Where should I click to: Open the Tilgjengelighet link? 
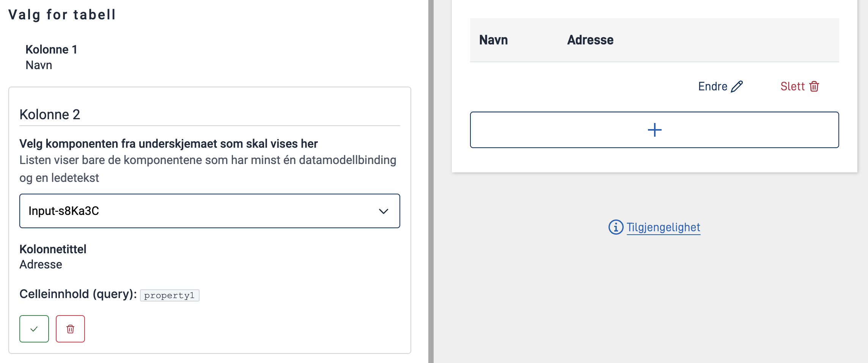click(x=663, y=227)
